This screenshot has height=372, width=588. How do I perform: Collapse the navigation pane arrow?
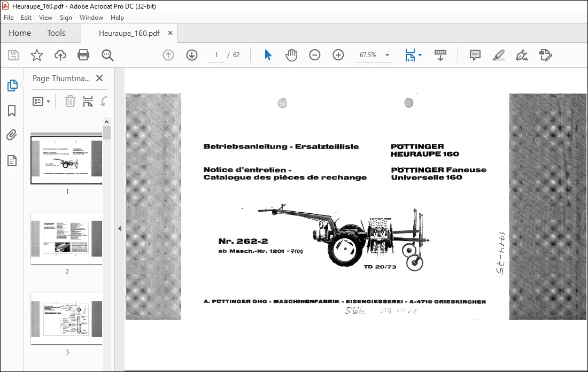120,228
